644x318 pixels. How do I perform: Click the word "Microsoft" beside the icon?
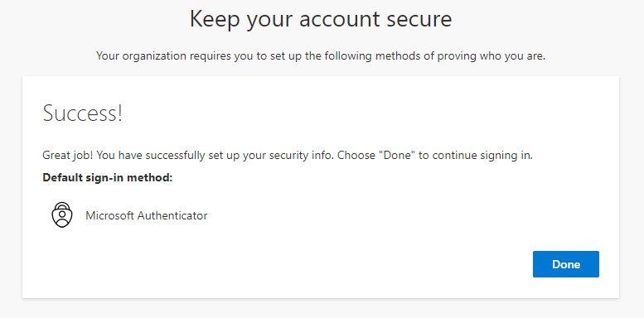click(109, 215)
